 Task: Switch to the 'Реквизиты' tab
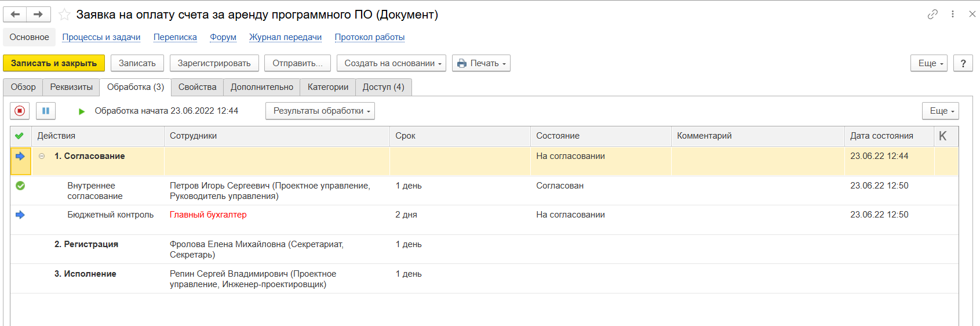tap(71, 87)
